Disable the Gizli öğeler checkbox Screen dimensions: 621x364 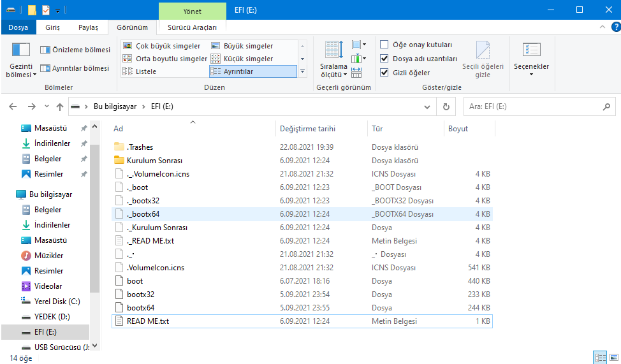[384, 73]
